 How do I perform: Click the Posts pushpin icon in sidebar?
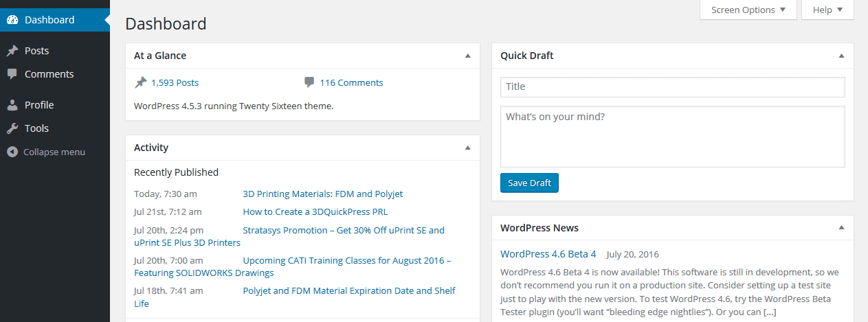point(12,51)
